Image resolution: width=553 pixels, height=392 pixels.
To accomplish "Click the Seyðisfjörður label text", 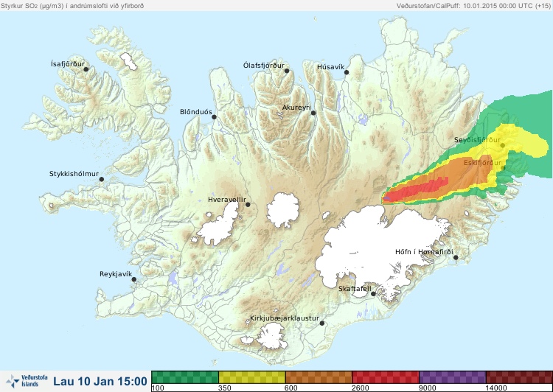I will coord(477,140).
